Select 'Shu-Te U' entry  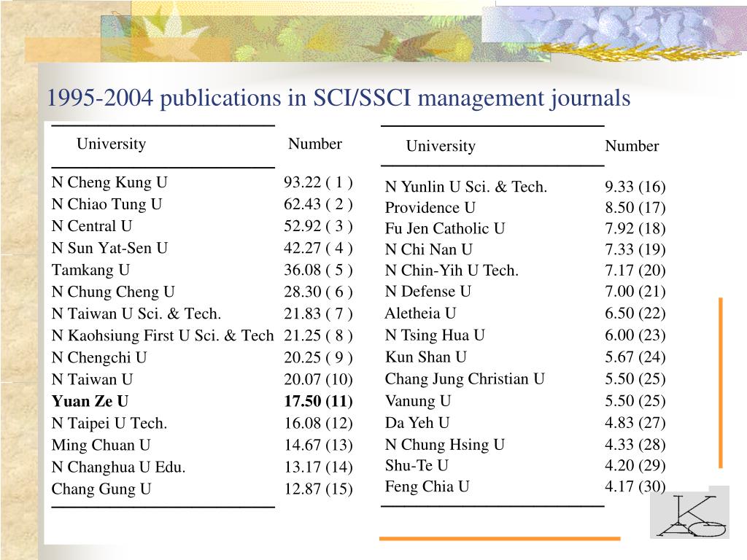coord(417,466)
